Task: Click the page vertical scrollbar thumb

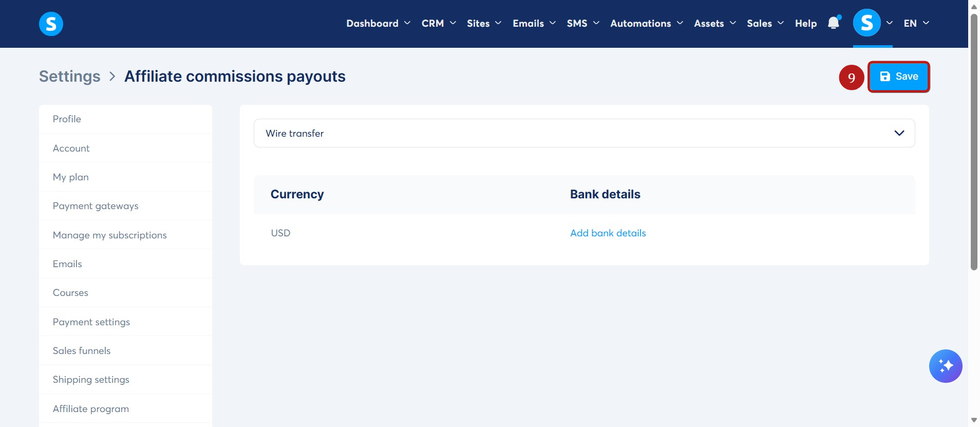Action: [974, 141]
